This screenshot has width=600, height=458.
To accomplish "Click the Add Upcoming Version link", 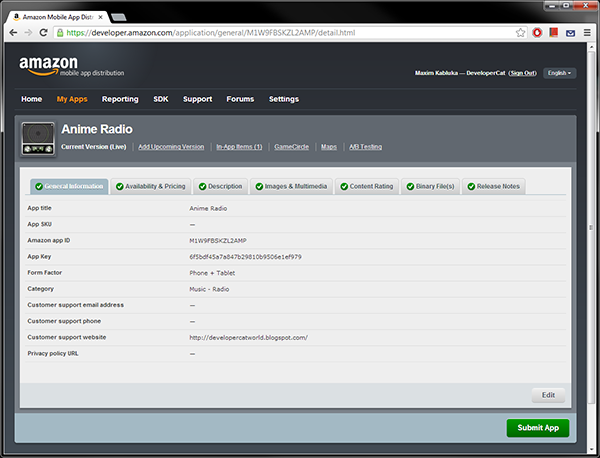I will (x=171, y=147).
